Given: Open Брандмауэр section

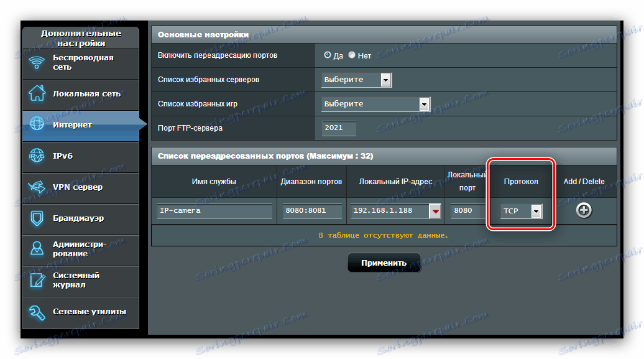Looking at the screenshot, I should click(81, 219).
